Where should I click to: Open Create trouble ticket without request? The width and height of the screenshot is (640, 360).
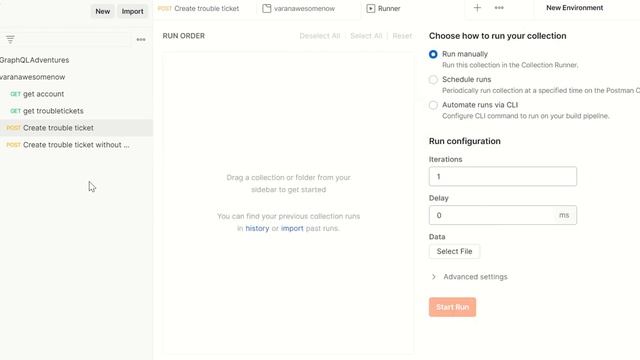pyautogui.click(x=68, y=145)
